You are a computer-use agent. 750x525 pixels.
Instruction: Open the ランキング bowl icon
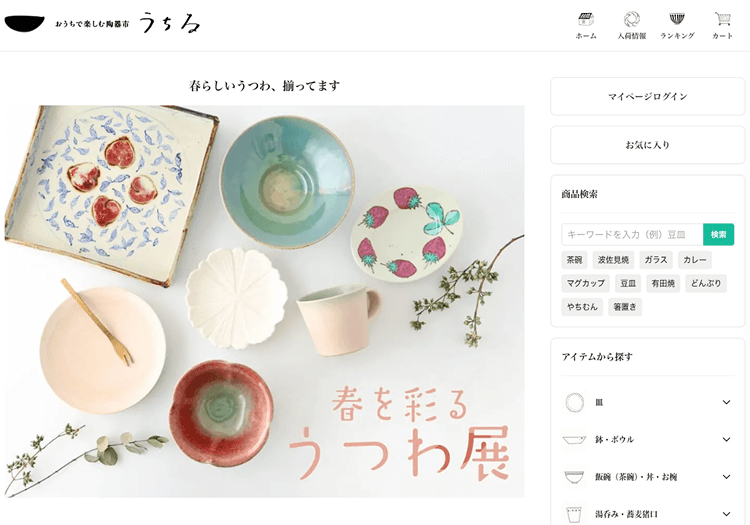677,20
